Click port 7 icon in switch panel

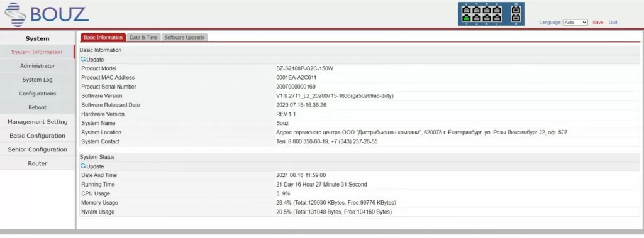(497, 18)
